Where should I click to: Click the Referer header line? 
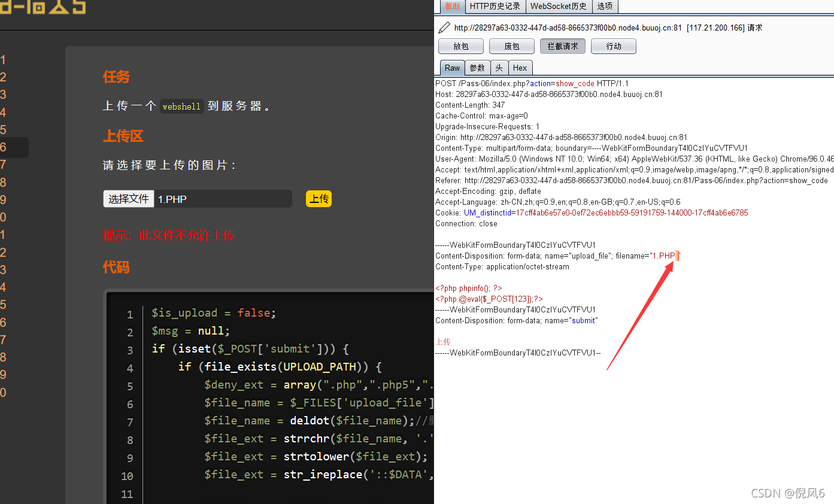point(632,181)
